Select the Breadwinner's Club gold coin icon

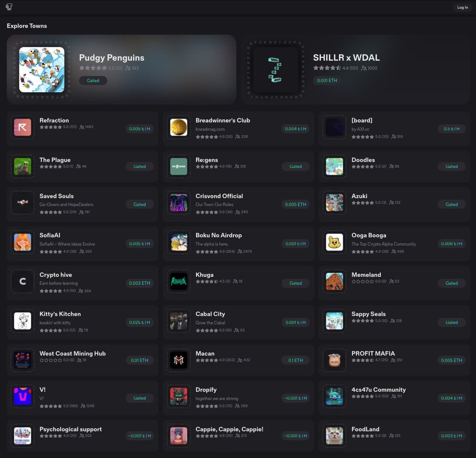tap(179, 127)
